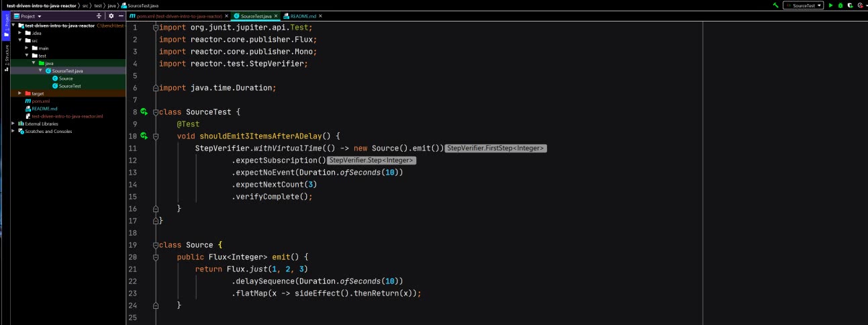868x325 pixels.
Task: Click the Run with Coverage icon
Action: click(850, 5)
